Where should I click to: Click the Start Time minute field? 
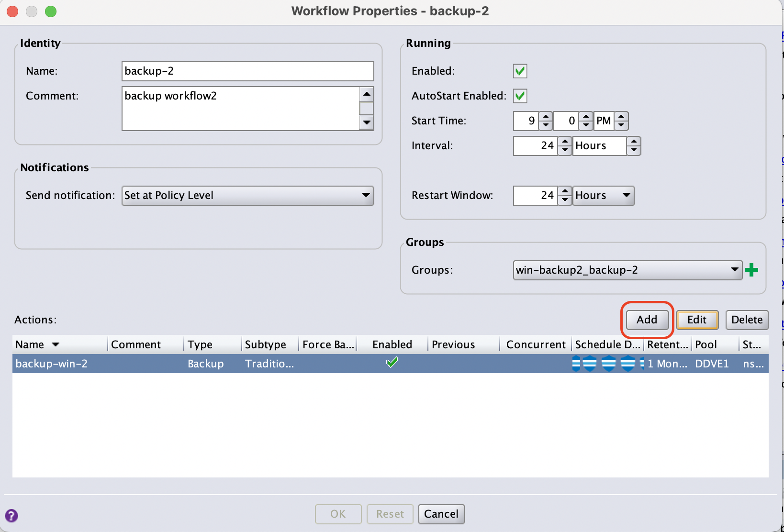(x=566, y=121)
